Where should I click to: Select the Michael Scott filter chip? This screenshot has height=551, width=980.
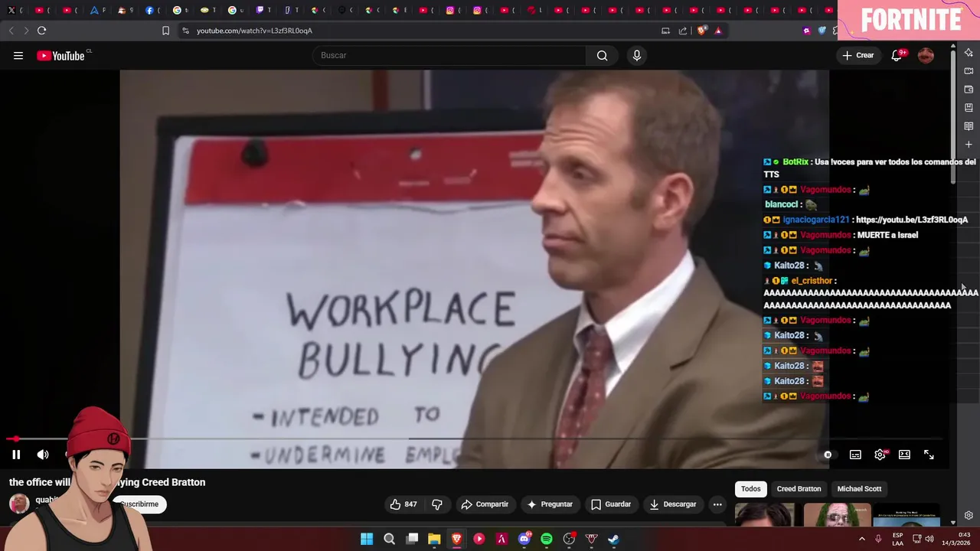click(x=859, y=489)
